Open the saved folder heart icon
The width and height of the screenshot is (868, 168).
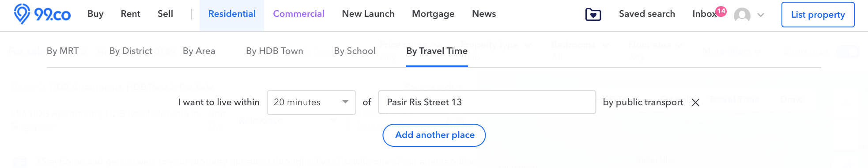(593, 15)
